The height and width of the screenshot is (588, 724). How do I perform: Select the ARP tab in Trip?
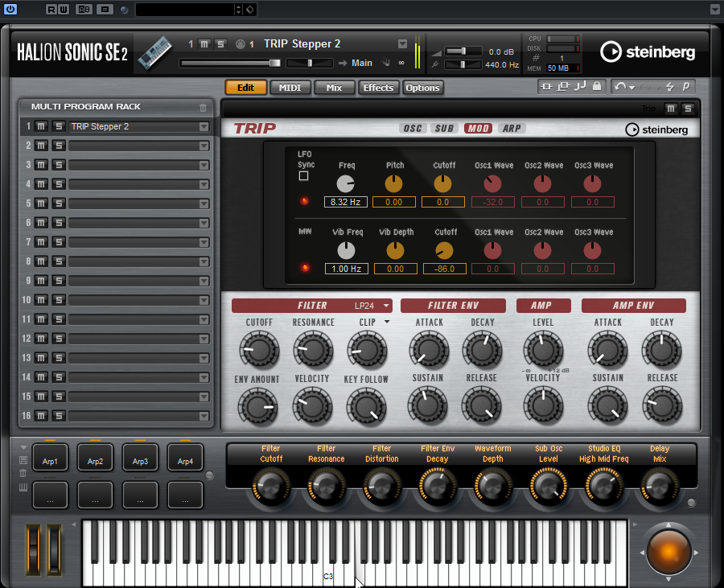click(x=512, y=129)
